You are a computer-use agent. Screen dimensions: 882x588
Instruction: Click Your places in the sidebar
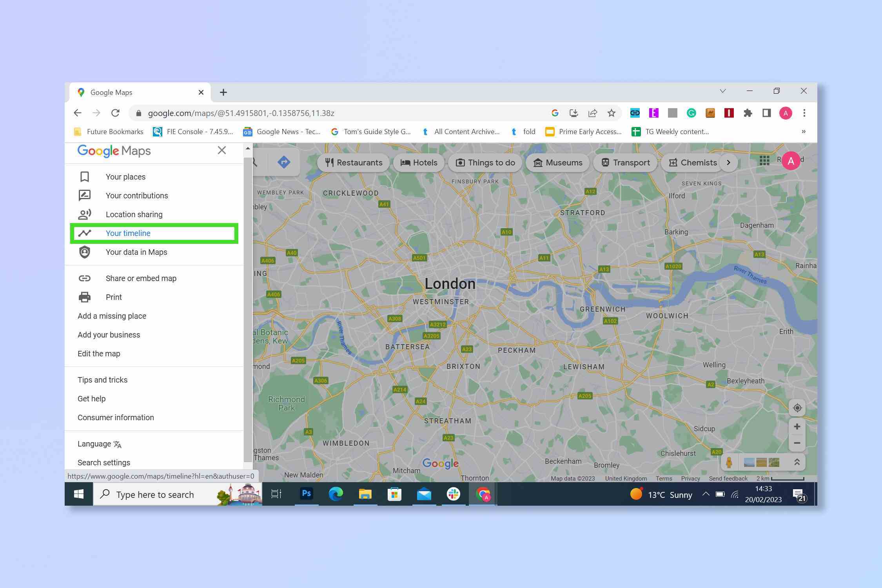[125, 176]
